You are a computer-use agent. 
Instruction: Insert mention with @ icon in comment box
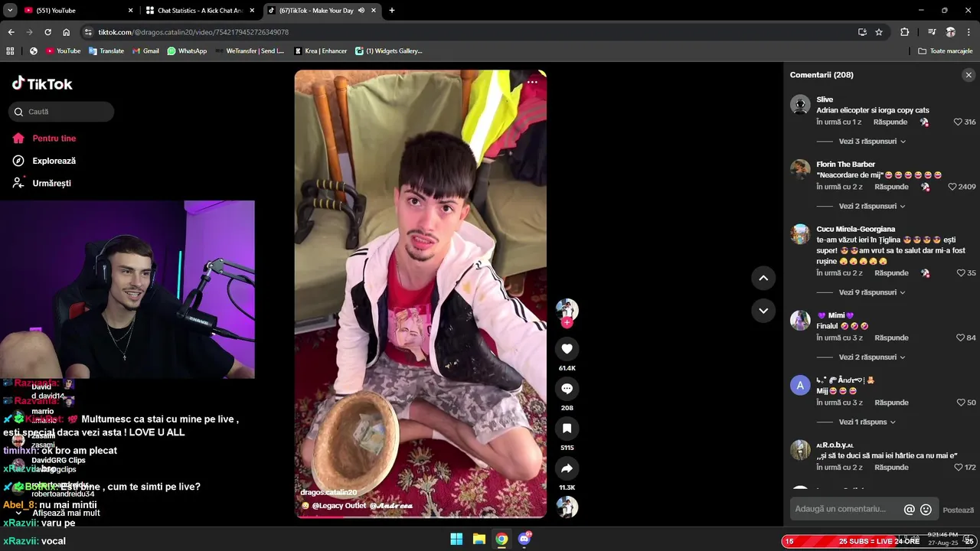(910, 510)
